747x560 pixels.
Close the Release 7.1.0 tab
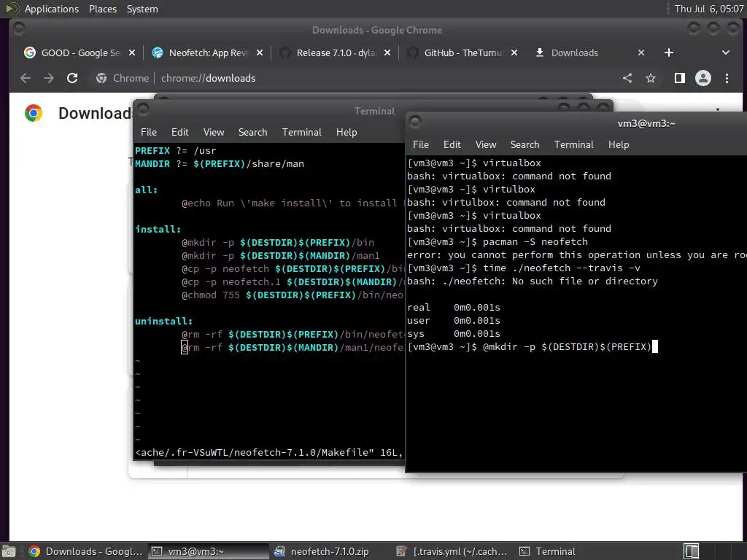pyautogui.click(x=387, y=52)
